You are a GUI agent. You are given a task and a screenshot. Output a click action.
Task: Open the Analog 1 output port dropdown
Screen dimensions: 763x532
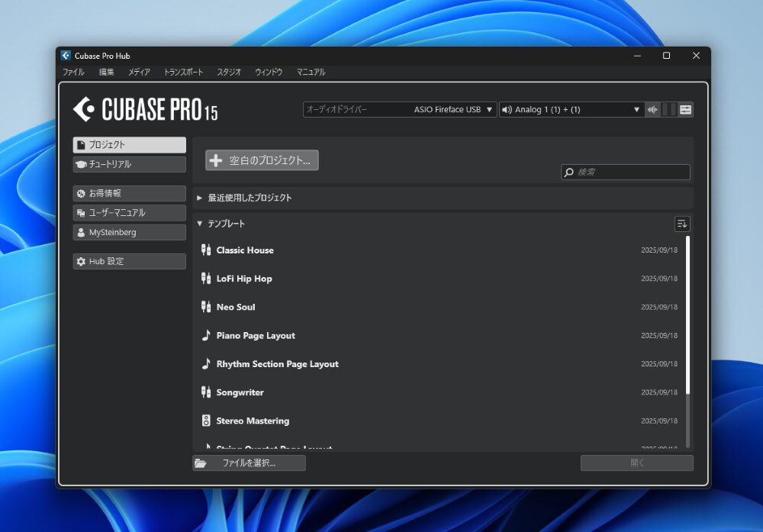(x=571, y=109)
